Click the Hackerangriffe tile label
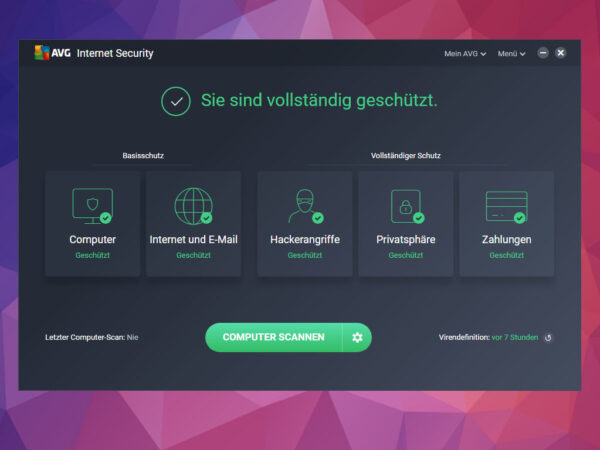Viewport: 600px width, 450px height. pyautogui.click(x=305, y=240)
